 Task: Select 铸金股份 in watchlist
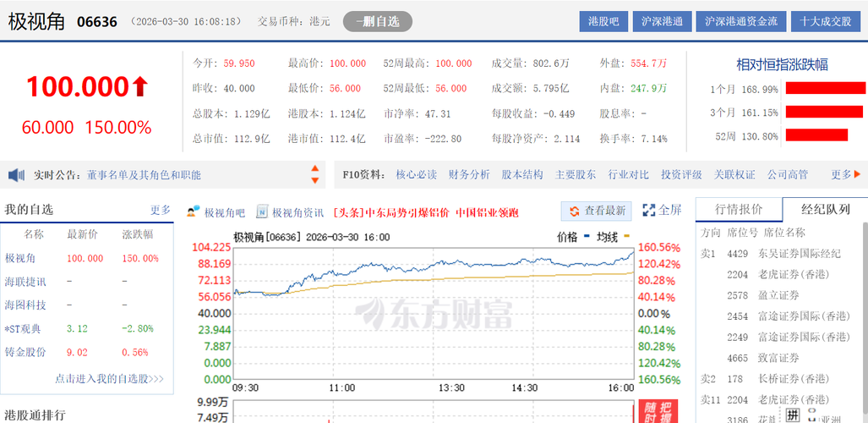(x=25, y=353)
